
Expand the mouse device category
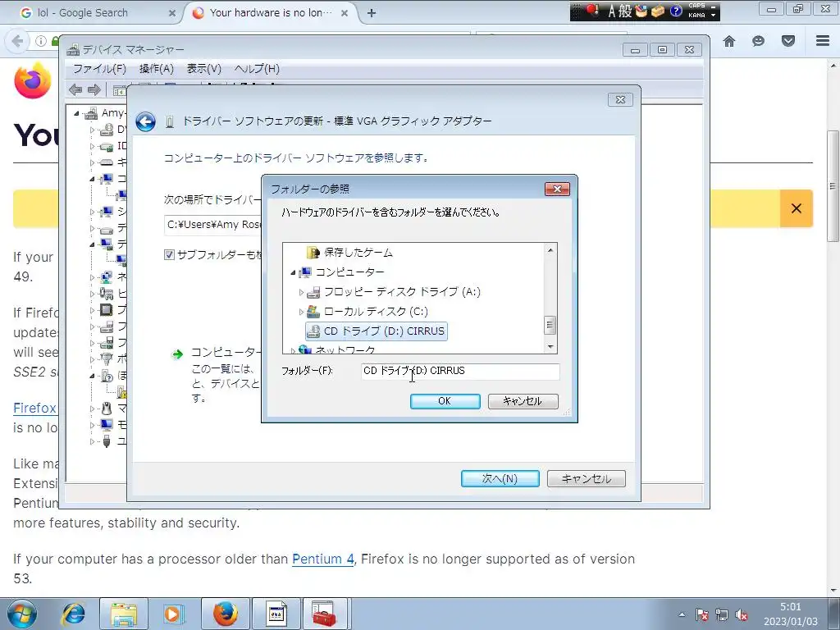click(x=92, y=409)
